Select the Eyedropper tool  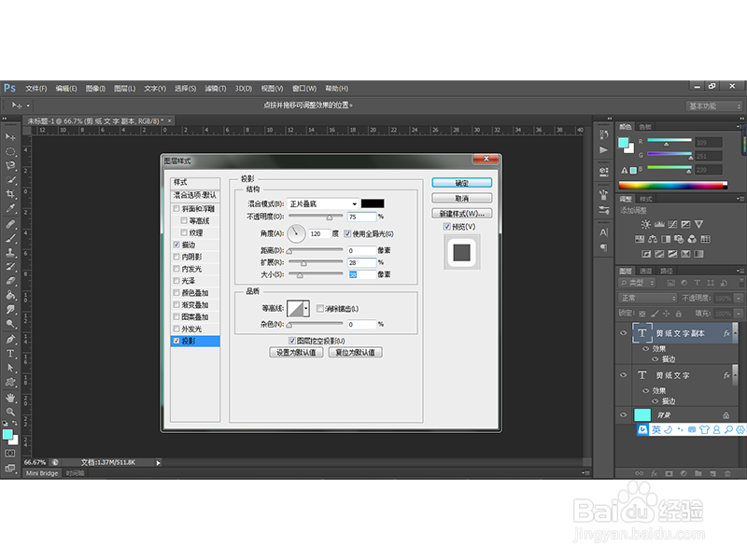10,208
